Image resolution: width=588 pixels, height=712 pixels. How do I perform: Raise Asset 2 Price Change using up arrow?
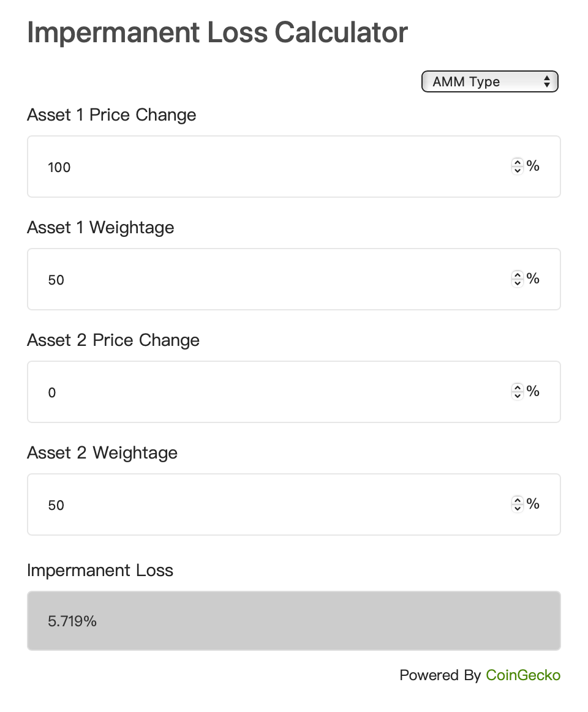[517, 388]
